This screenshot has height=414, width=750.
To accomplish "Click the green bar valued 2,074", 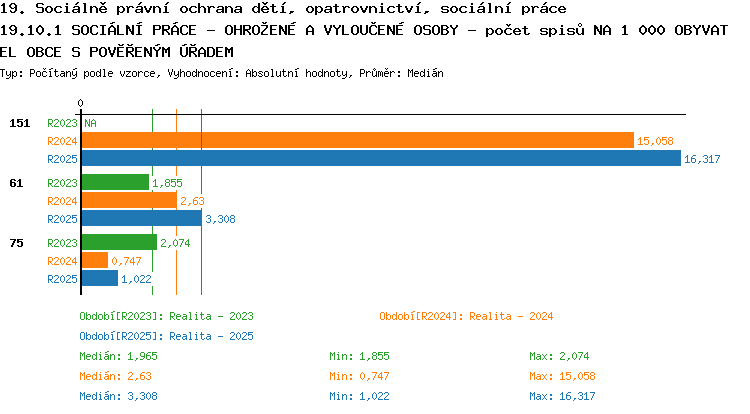I will point(119,242).
